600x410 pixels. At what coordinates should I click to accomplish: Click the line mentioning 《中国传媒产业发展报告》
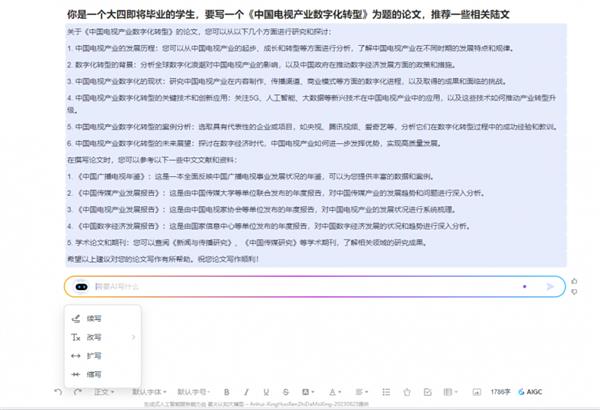[x=276, y=193]
